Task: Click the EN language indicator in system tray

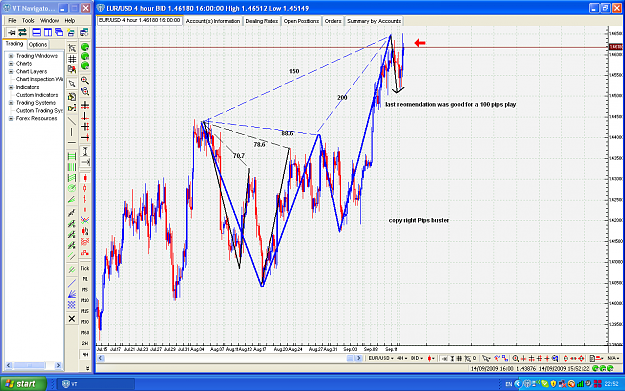Action: click(x=509, y=384)
